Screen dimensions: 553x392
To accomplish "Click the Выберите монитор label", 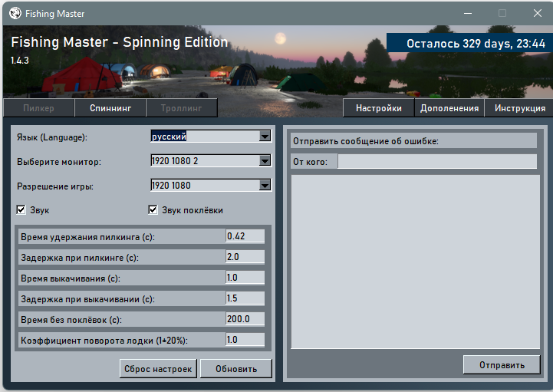I will [x=59, y=162].
